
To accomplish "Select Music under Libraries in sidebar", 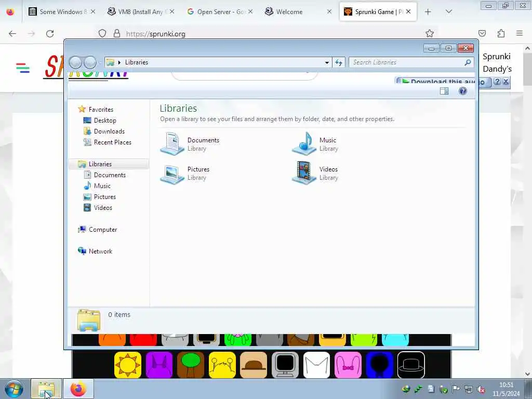I will [x=102, y=185].
